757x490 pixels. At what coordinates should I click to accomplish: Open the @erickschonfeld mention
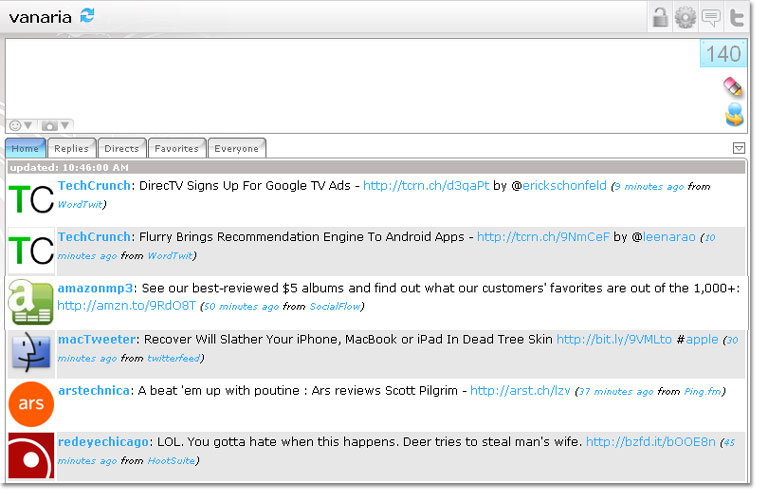pos(564,185)
